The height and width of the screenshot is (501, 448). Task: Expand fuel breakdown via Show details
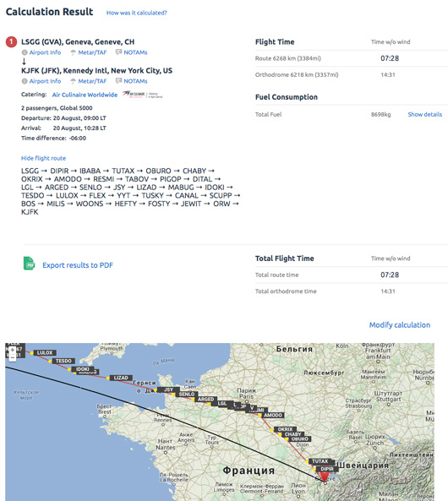[x=424, y=114]
